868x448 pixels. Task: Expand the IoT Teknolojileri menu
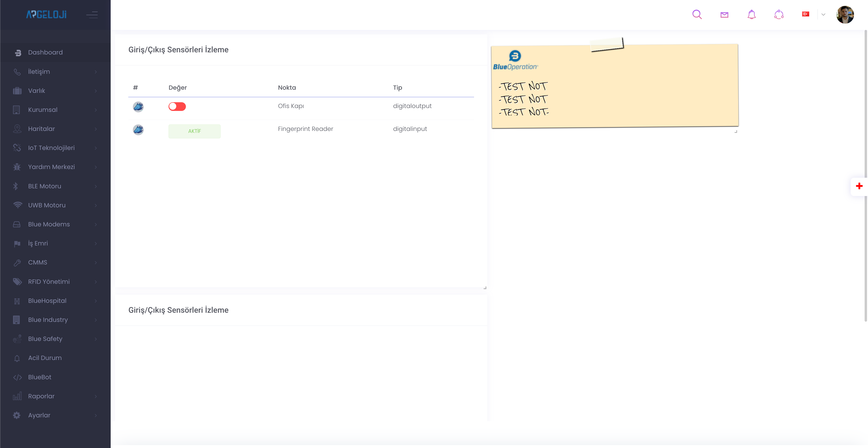point(51,148)
